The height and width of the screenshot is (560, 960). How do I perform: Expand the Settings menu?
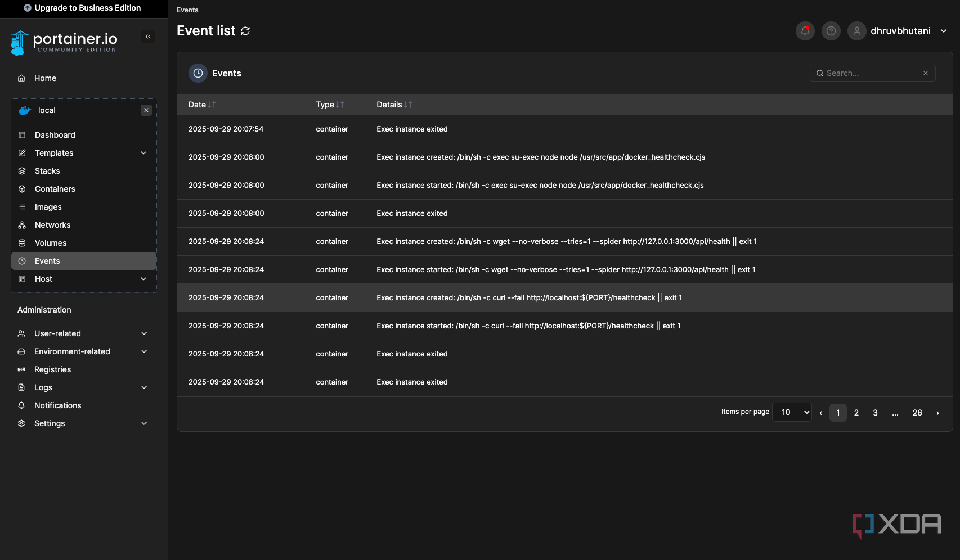(144, 423)
